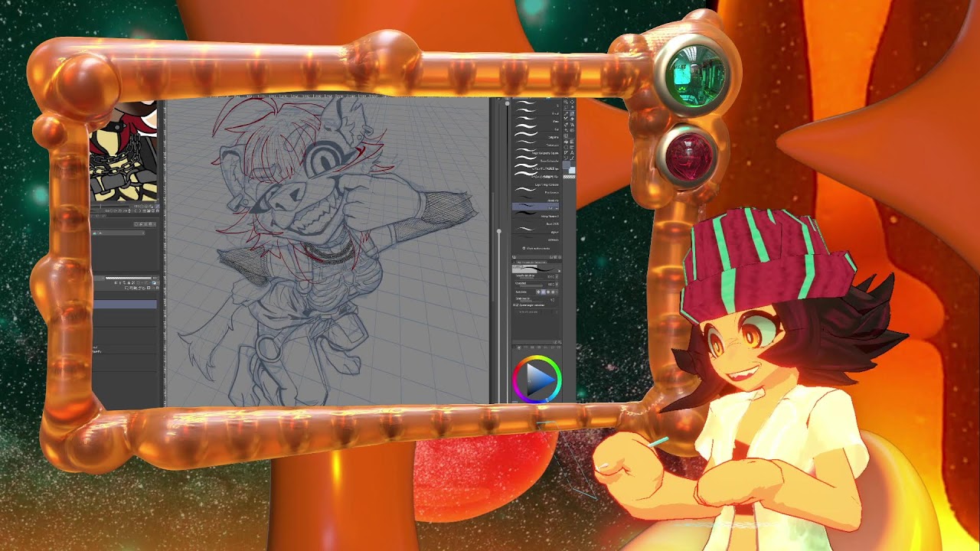Viewport: 980px width, 551px height.
Task: Click the Navigator preview thumbnail
Action: [x=123, y=152]
